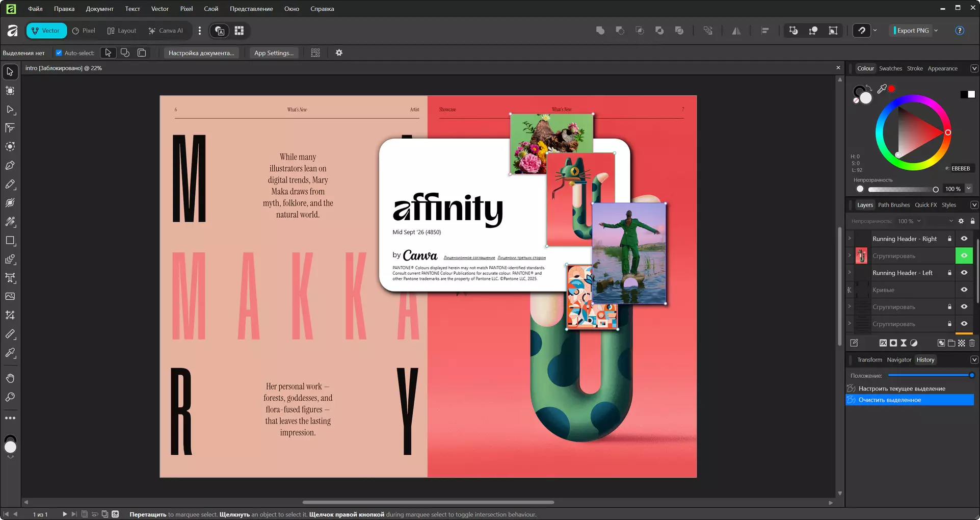980x520 pixels.
Task: Hide the Кривые layer
Action: 964,290
